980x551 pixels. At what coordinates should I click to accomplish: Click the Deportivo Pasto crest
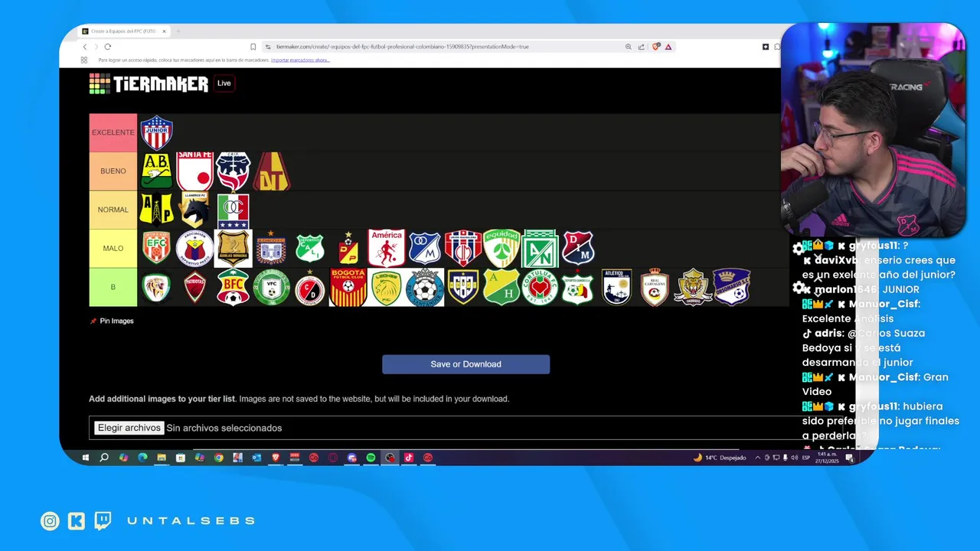194,248
